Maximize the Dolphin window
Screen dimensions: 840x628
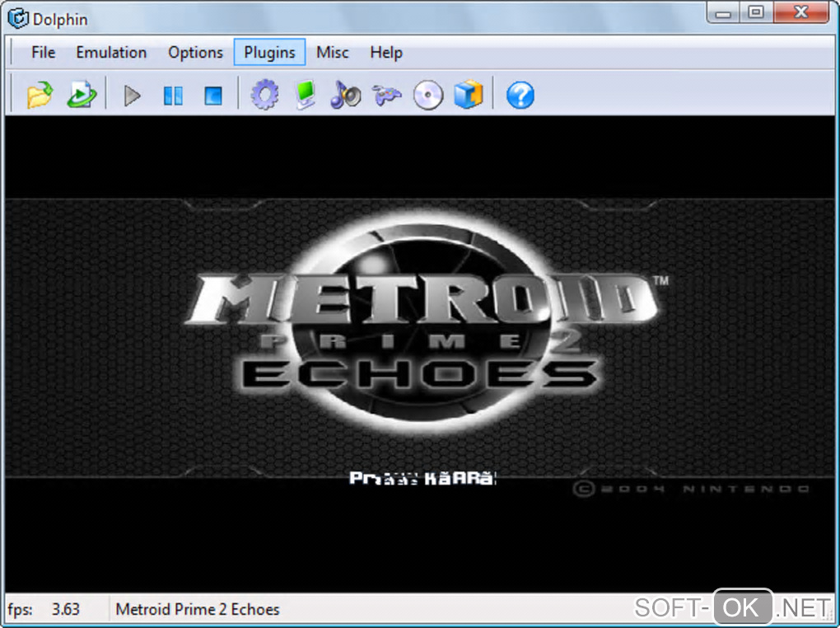coord(756,13)
